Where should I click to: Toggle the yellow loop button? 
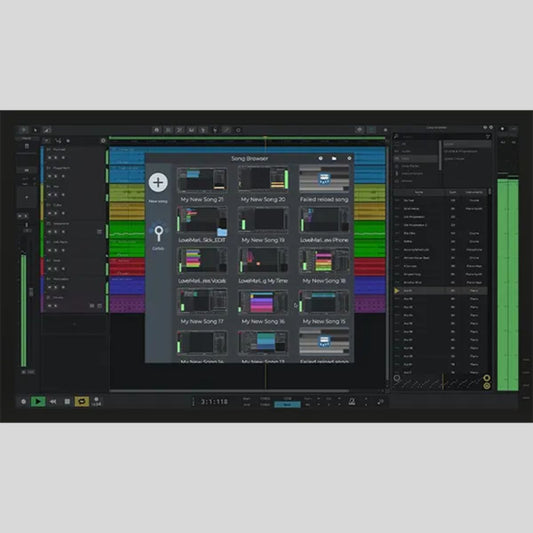[82, 401]
